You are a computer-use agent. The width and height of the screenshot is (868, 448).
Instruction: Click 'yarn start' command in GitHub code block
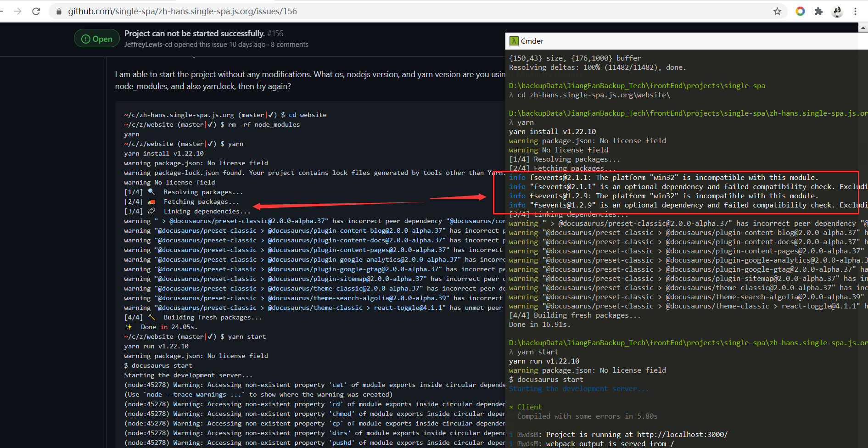tap(247, 336)
